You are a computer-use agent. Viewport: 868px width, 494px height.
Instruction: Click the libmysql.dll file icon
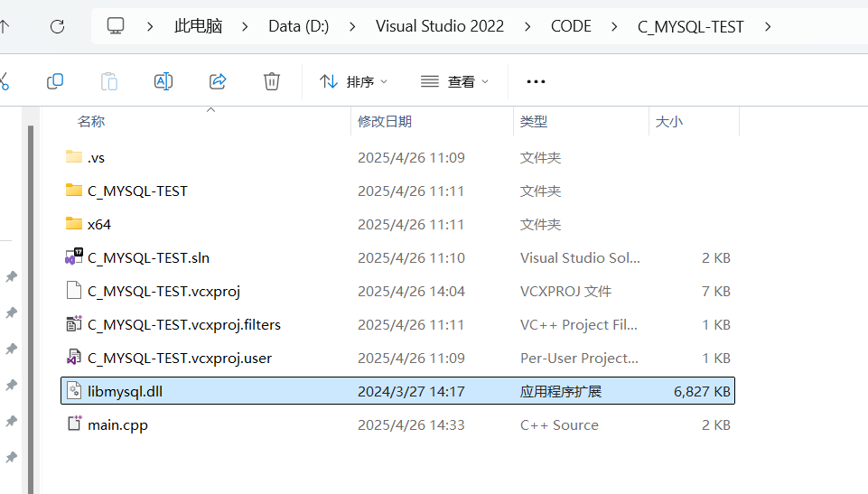tap(74, 391)
